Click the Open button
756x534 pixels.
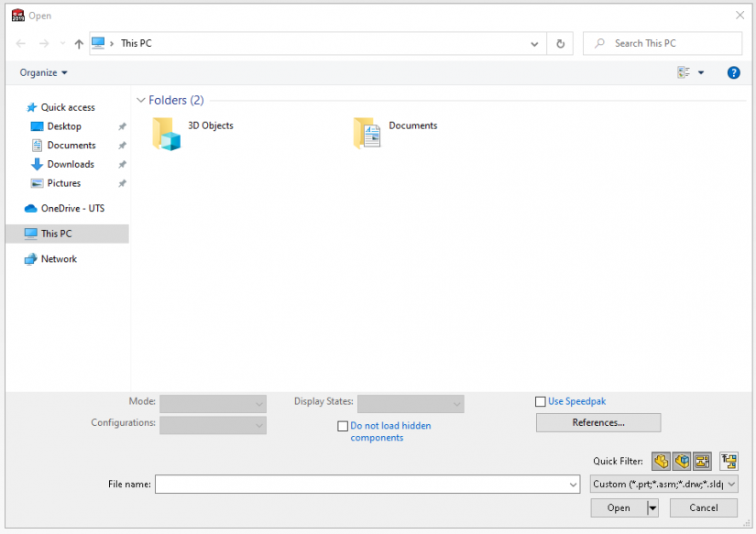tap(619, 508)
